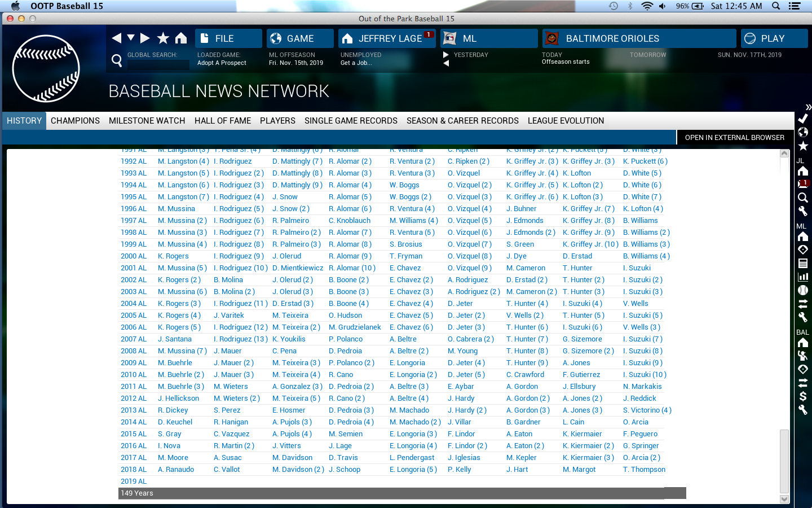812x508 pixels.
Task: Select the LEAGUE EVOLUTION tab
Action: point(566,121)
